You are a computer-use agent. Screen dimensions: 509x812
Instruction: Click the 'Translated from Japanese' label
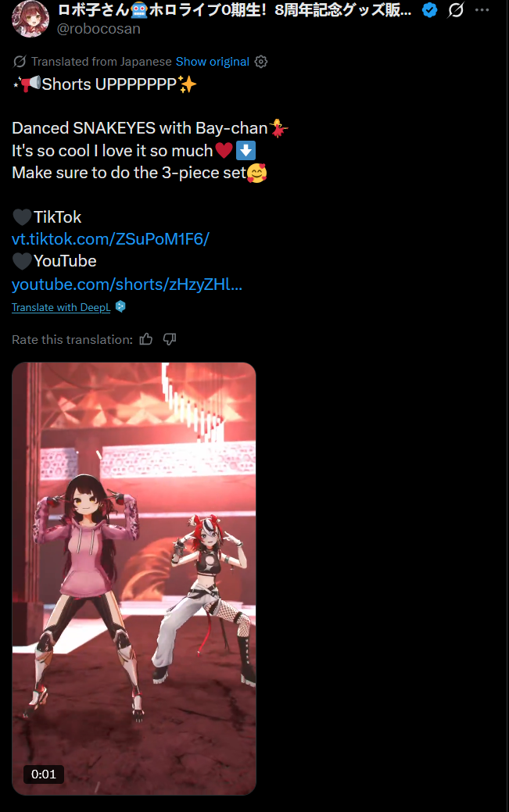(x=101, y=62)
